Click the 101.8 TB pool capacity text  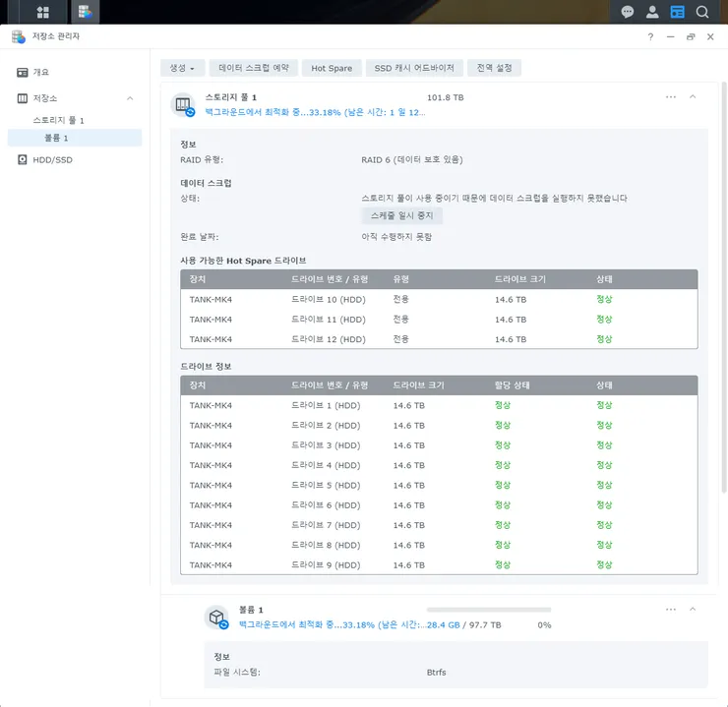[x=446, y=97]
